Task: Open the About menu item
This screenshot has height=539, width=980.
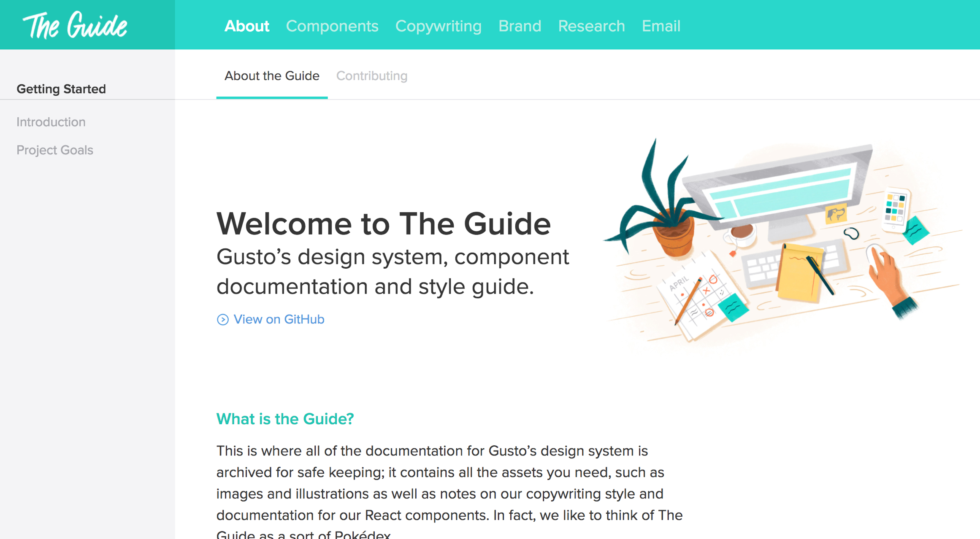Action: (x=246, y=26)
